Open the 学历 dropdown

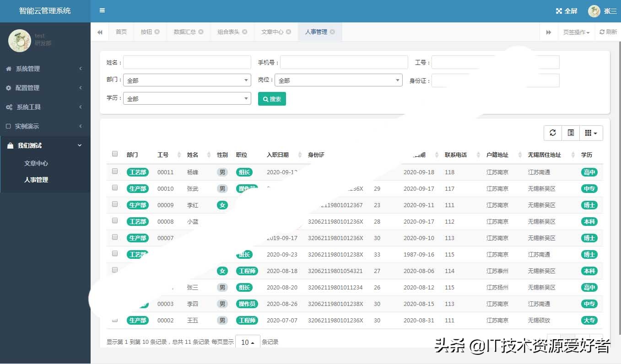pos(187,99)
